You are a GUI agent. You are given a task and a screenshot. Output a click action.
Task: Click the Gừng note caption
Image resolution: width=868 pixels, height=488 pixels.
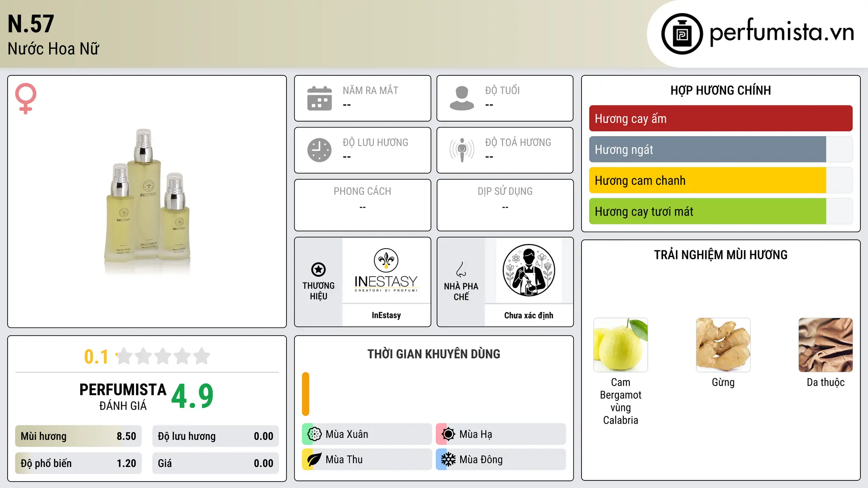[723, 383]
